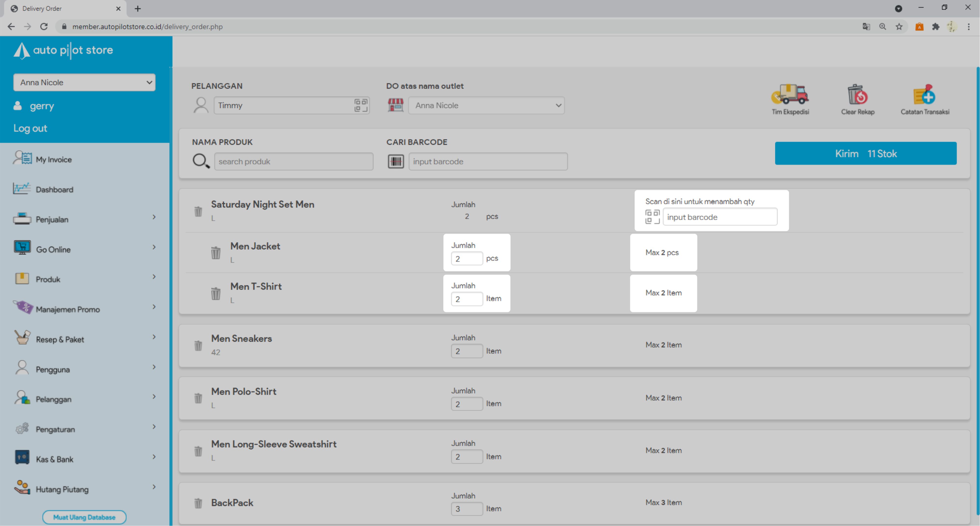
Task: Click the Muat Ulang Database button
Action: (x=84, y=517)
